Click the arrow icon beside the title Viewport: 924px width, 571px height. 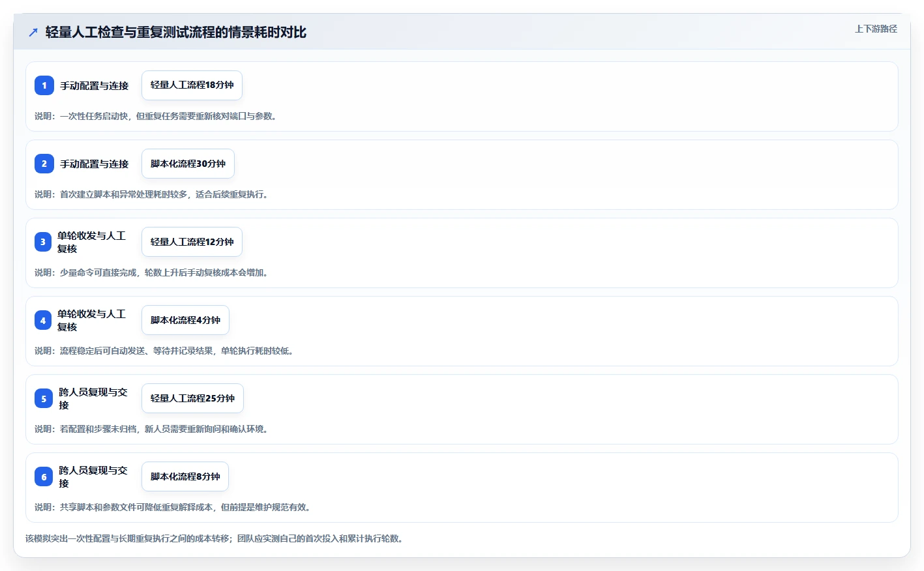[33, 32]
